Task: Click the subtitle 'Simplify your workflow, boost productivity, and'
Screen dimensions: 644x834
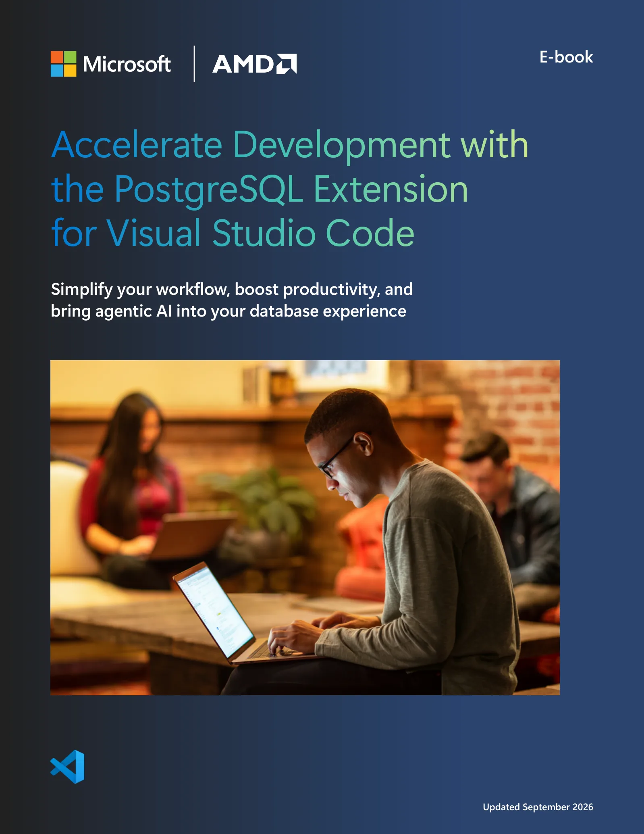Action: click(x=232, y=289)
